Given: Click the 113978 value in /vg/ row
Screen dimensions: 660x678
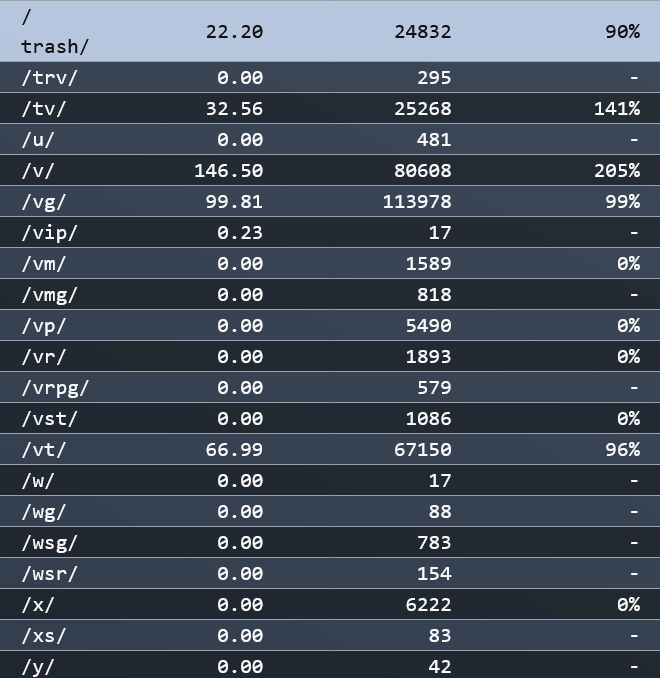Looking at the screenshot, I should [x=417, y=201].
